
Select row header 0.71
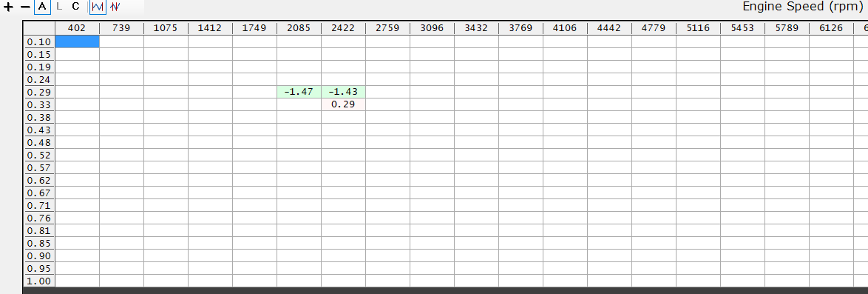coord(39,205)
